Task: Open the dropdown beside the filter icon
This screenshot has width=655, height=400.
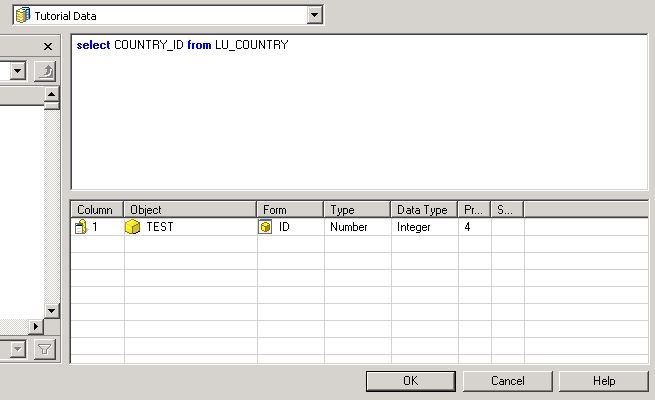Action: (17, 349)
